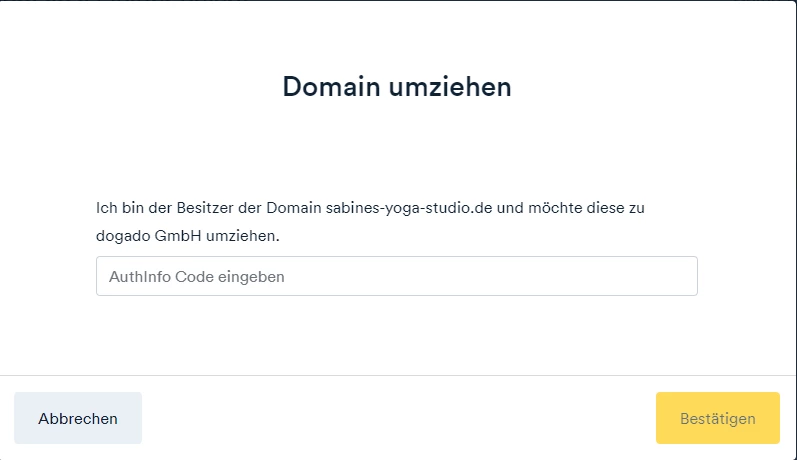The height and width of the screenshot is (460, 797).
Task: Click the empty footer space between both buttons
Action: [x=398, y=418]
